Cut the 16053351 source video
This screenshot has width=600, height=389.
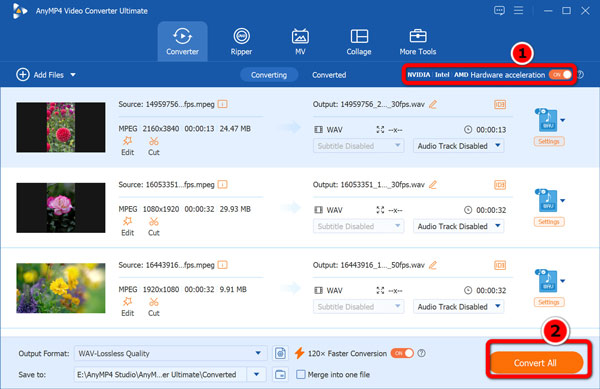154,227
